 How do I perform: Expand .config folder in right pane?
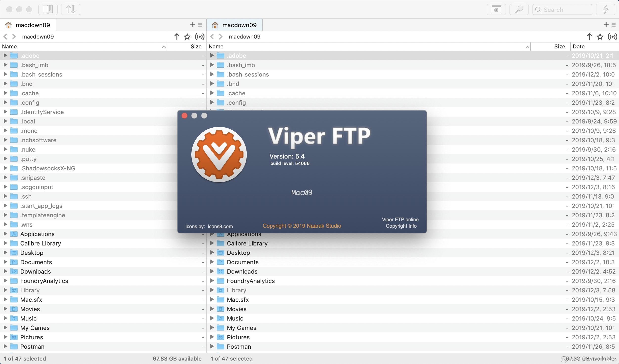[x=212, y=102]
